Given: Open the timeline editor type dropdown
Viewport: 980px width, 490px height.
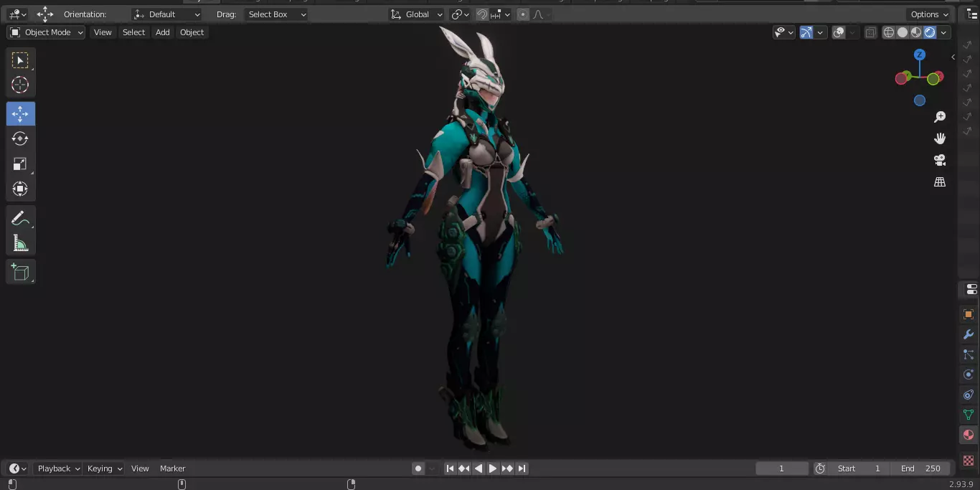Looking at the screenshot, I should (17, 468).
